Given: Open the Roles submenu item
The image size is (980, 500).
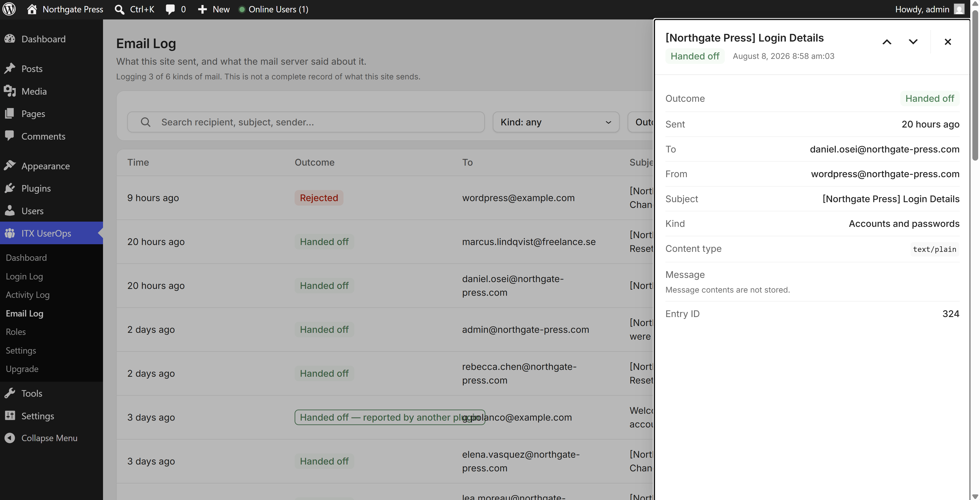Looking at the screenshot, I should tap(16, 332).
